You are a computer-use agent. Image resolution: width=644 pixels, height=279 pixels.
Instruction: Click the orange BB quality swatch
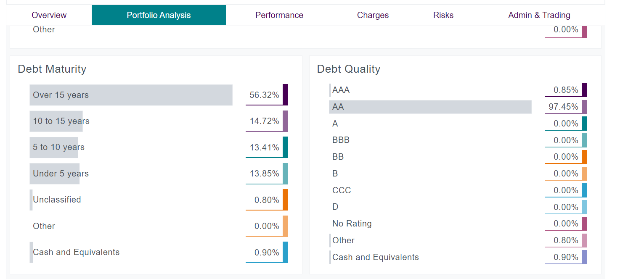[584, 157]
